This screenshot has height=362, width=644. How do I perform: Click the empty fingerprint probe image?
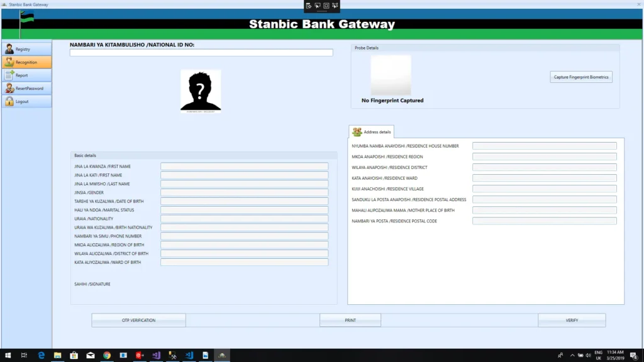click(391, 75)
